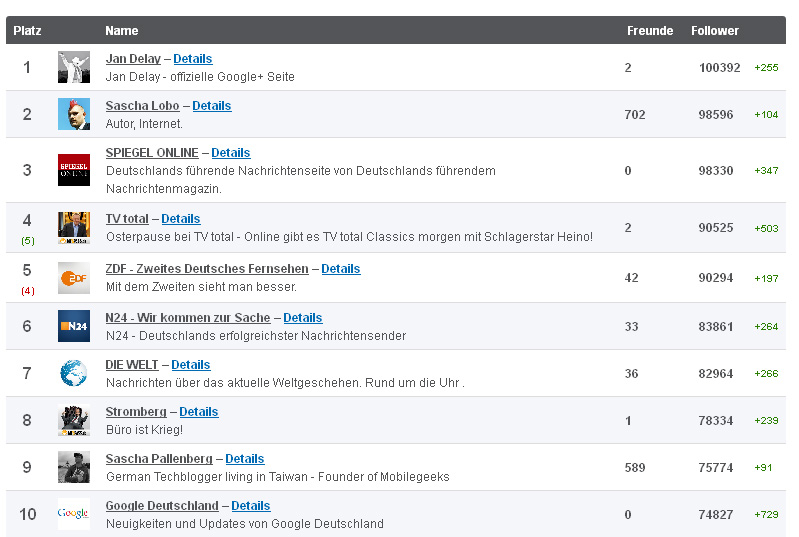Select follower count 75774
The height and width of the screenshot is (537, 799).
click(716, 467)
